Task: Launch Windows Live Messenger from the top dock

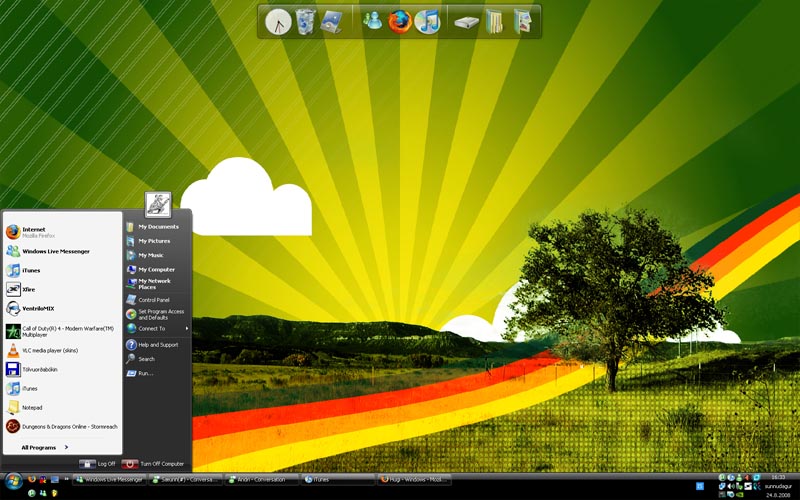Action: point(372,21)
